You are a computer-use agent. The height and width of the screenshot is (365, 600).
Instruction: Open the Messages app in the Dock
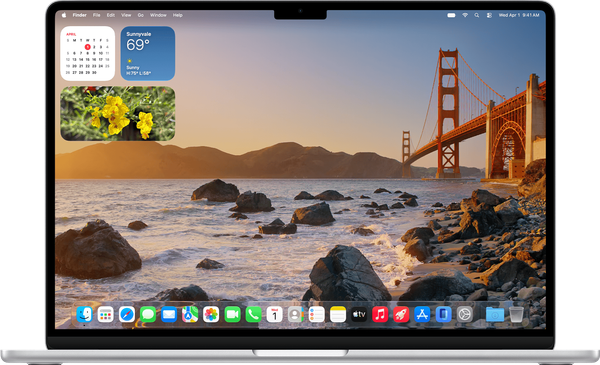point(148,314)
